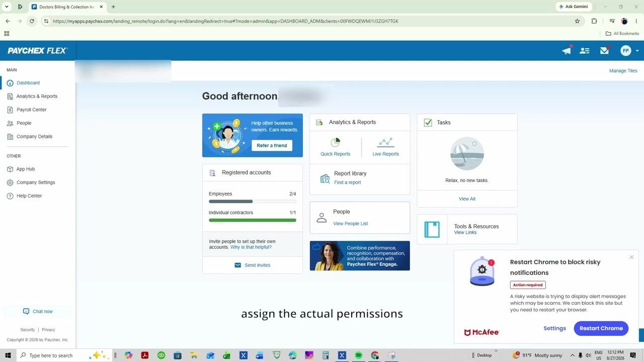This screenshot has height=362, width=644.
Task: Go to Dashboard in the sidebar
Action: tap(28, 83)
